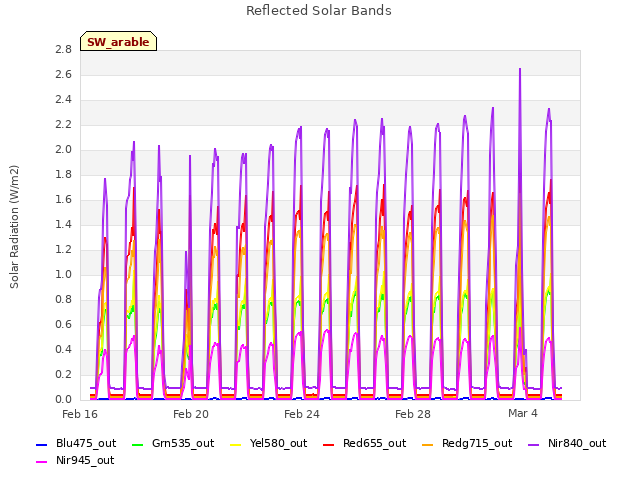This screenshot has width=640, height=480.
Task: Click the Feb 28 x-axis date label
Action: (413, 414)
